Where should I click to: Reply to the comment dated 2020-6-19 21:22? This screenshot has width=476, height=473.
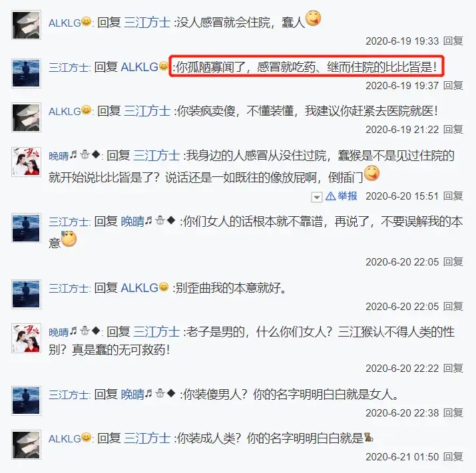453,130
